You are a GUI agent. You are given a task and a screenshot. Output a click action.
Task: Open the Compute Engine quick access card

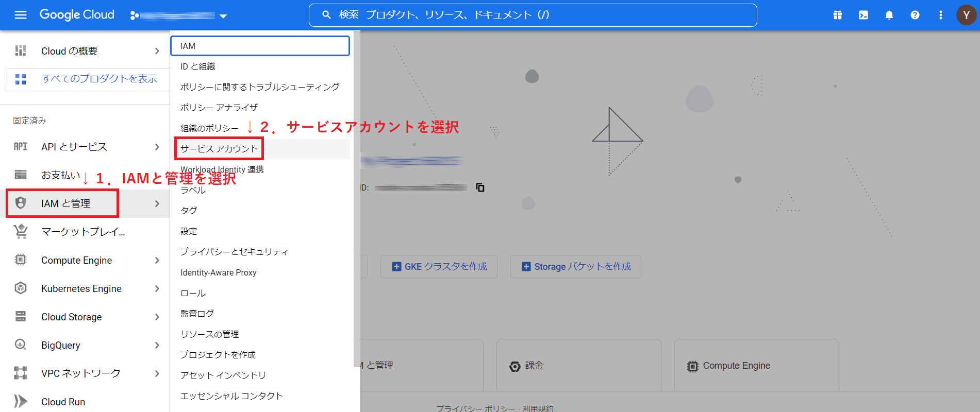(756, 365)
